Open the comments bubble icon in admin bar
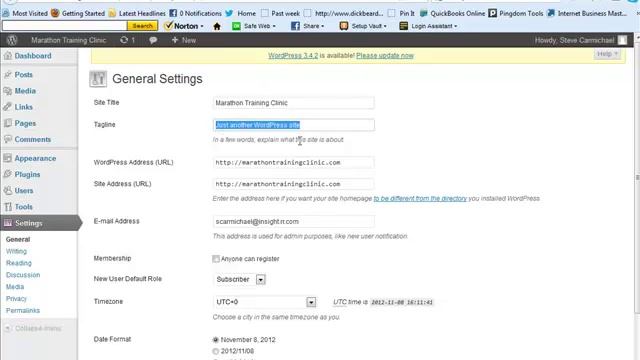 [153, 40]
